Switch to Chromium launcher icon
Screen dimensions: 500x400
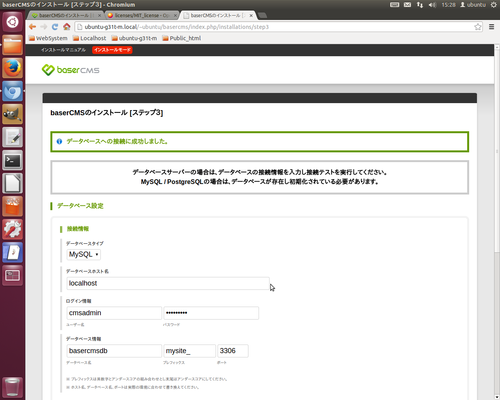(13, 91)
